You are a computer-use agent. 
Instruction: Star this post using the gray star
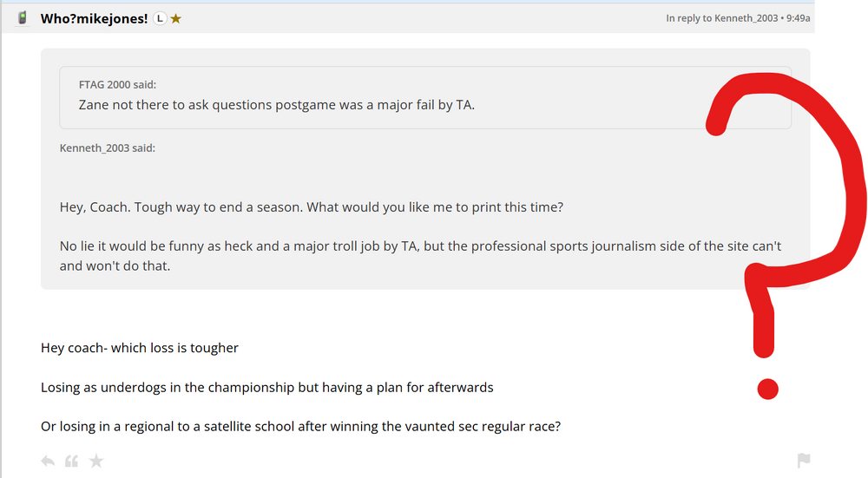click(96, 461)
